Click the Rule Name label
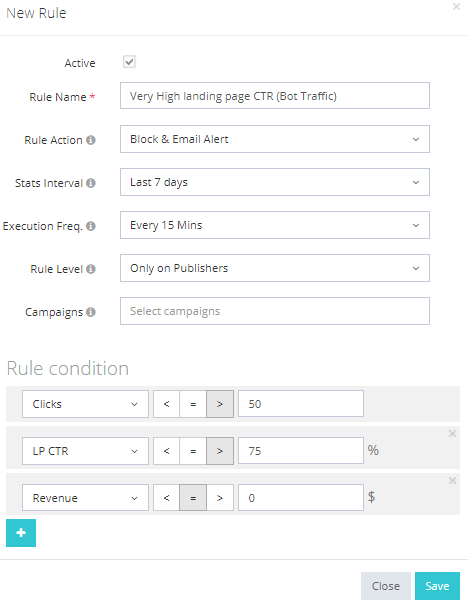468x608 pixels. [x=58, y=97]
